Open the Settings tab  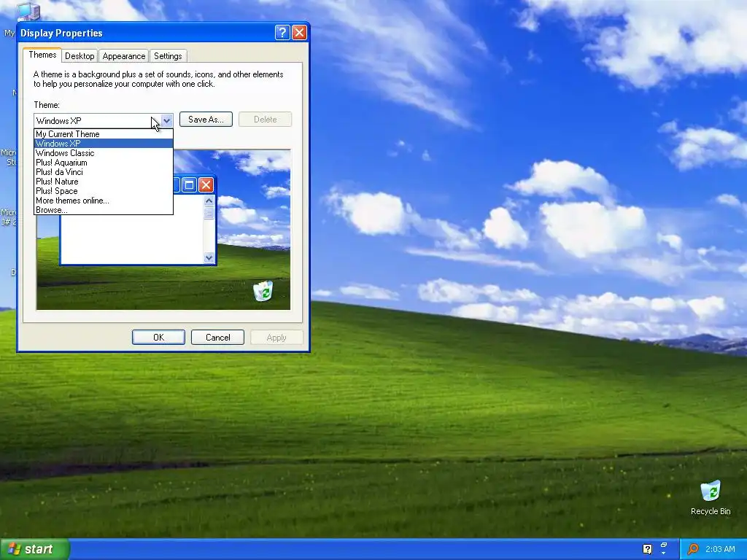pyautogui.click(x=168, y=55)
